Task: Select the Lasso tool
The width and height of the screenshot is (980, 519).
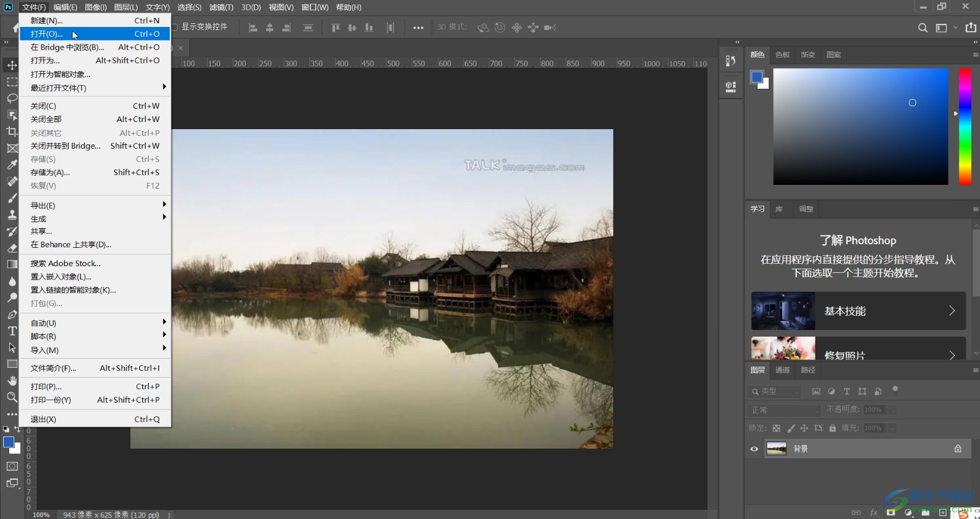Action: (x=12, y=98)
